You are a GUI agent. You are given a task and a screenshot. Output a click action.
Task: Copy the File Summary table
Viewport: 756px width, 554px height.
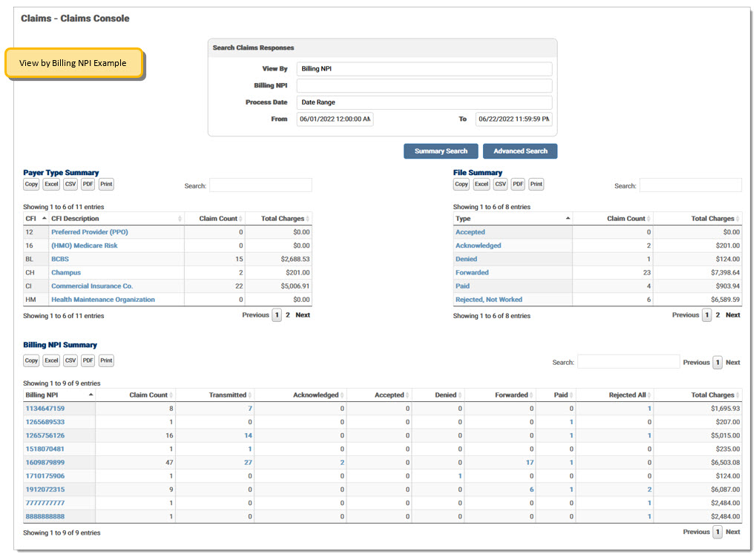tap(461, 184)
